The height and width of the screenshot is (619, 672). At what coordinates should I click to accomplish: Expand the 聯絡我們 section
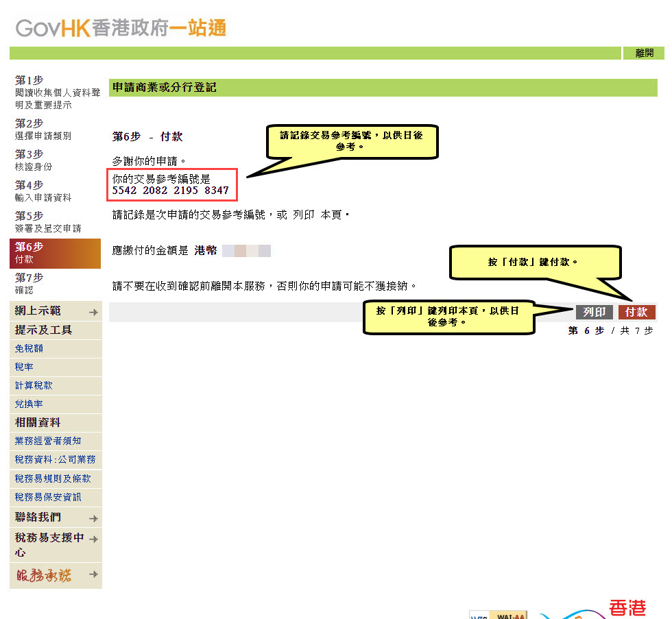coord(93,518)
